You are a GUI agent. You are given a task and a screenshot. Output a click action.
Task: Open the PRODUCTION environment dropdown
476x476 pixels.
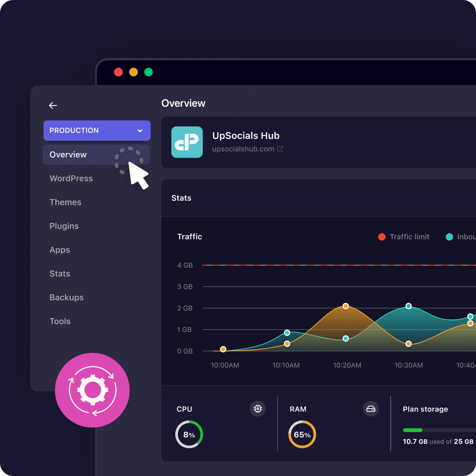(97, 130)
